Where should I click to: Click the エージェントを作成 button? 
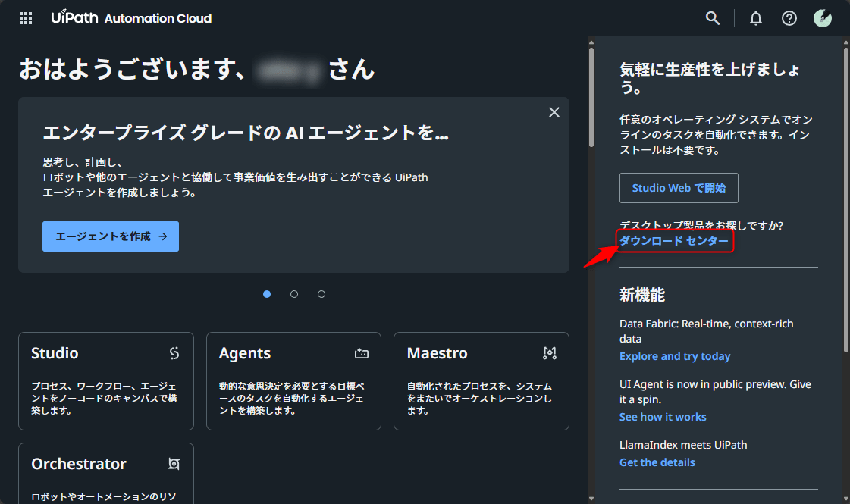coord(110,236)
